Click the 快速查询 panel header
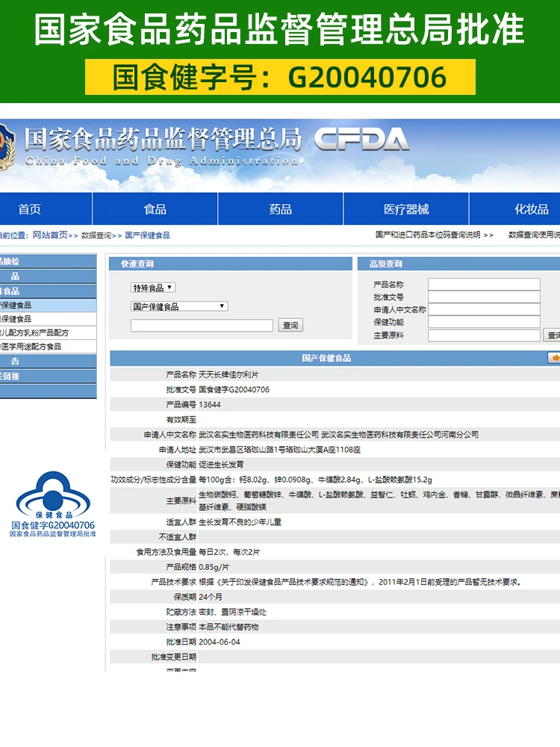560x747 pixels. (231, 264)
